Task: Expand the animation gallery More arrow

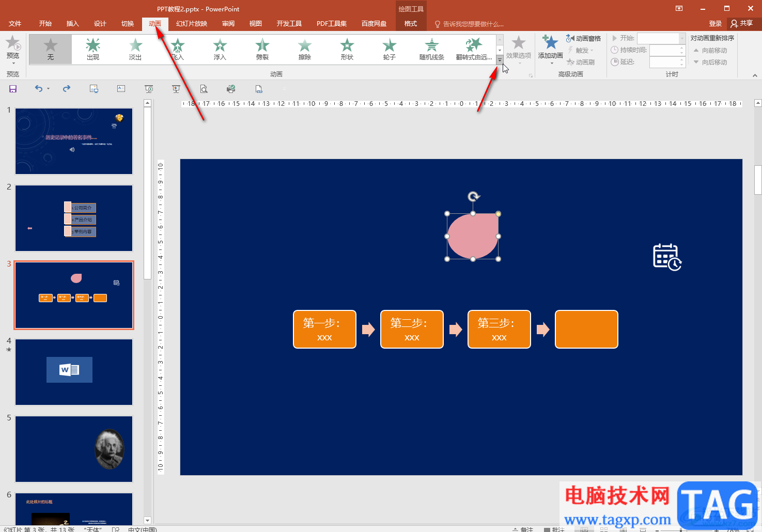Action: [x=500, y=60]
